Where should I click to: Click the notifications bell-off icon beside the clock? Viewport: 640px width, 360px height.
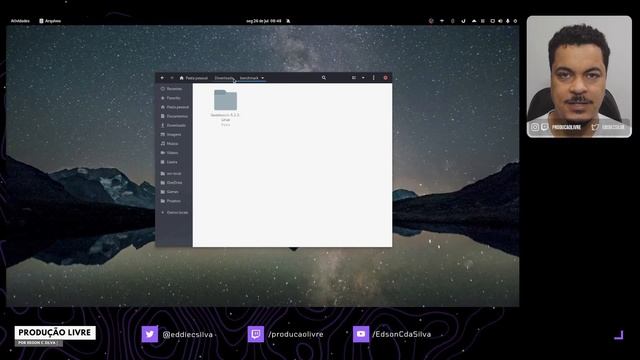[288, 21]
